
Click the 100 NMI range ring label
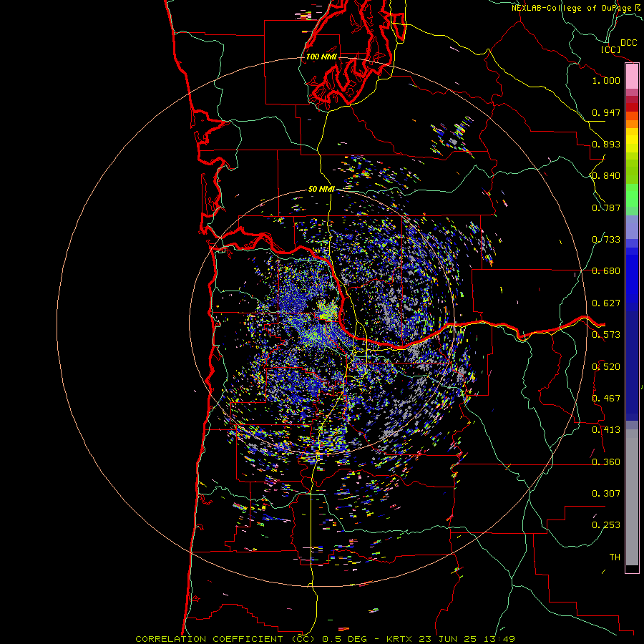pyautogui.click(x=321, y=57)
